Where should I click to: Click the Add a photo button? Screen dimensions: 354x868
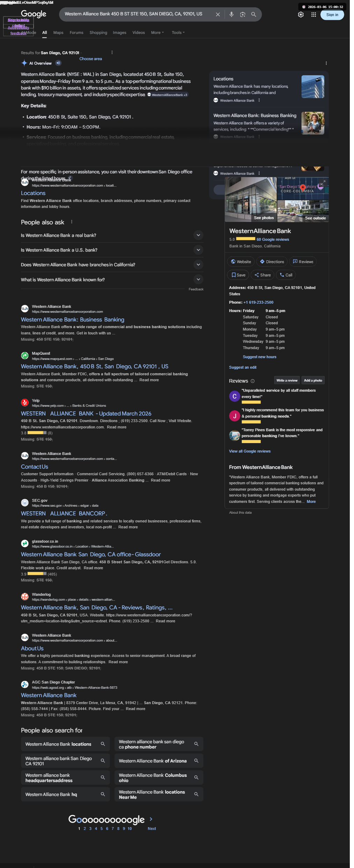tap(313, 380)
